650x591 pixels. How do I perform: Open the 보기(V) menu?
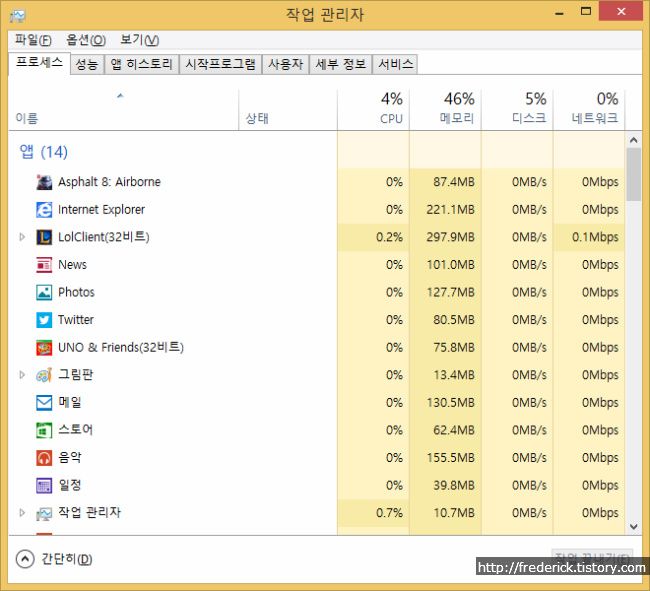139,40
